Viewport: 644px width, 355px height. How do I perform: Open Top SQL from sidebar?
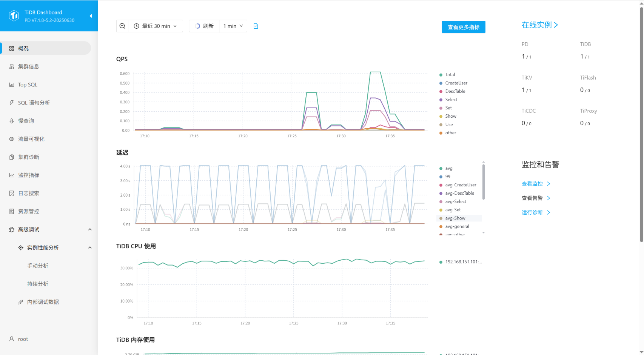(x=28, y=85)
